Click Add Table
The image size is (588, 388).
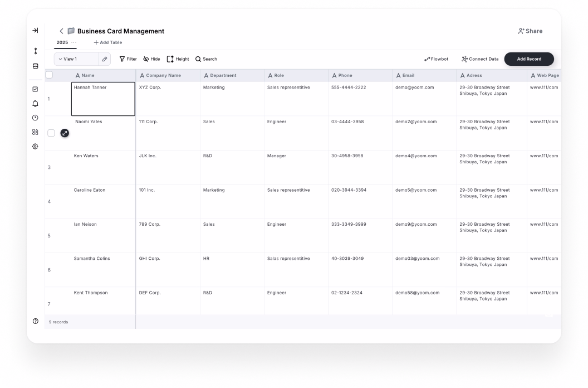pos(107,42)
